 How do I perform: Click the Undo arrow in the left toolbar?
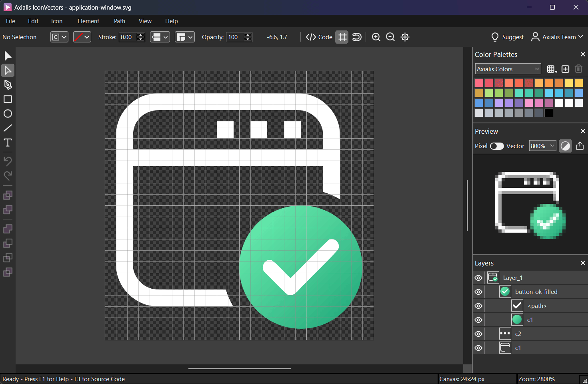point(8,161)
